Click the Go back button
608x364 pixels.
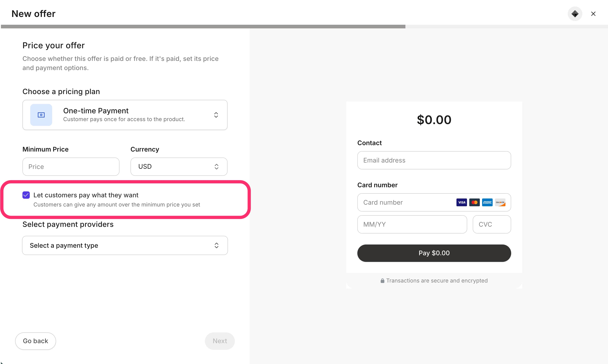pyautogui.click(x=35, y=341)
